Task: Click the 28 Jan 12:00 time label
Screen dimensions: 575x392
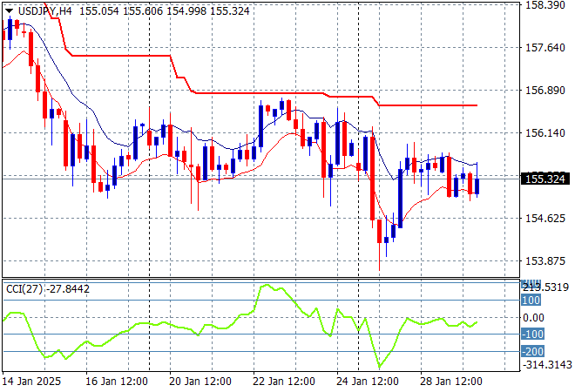Action: click(450, 382)
